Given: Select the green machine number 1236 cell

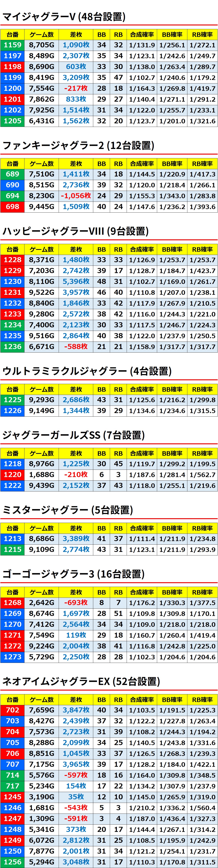Looking at the screenshot, I should [x=13, y=346].
